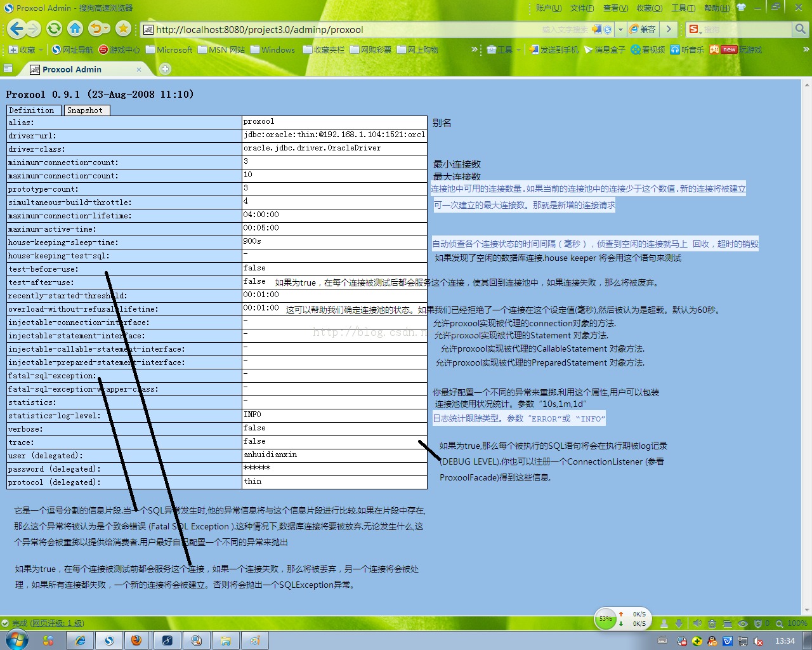
Task: Click the add-to-favorites 收藏 bookmark button
Action: [x=22, y=50]
